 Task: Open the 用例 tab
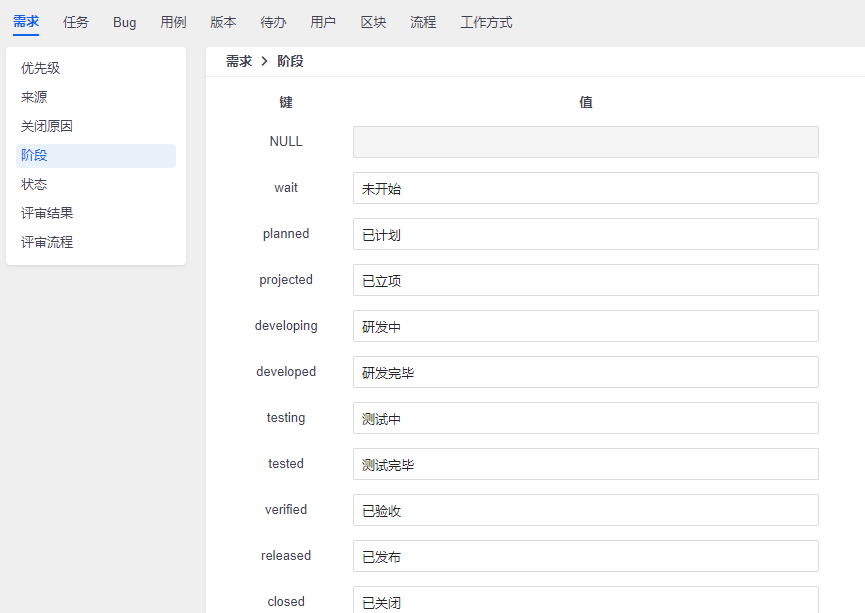coord(173,22)
